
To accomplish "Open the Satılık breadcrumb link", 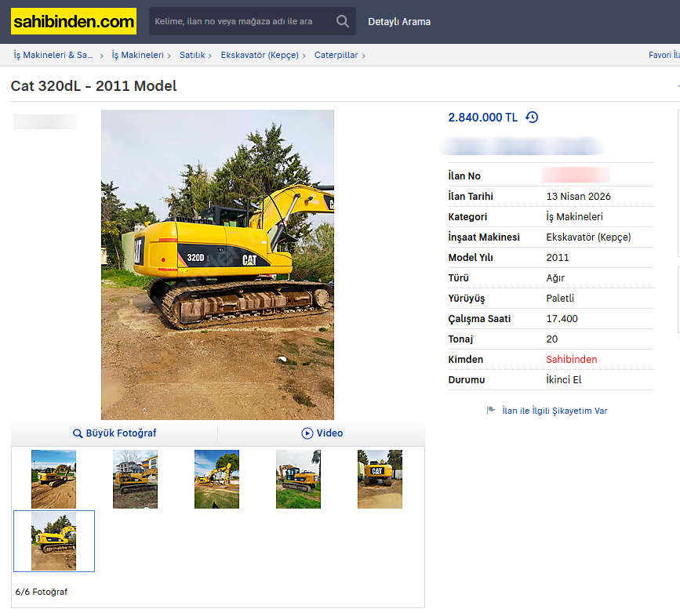I will 192,55.
